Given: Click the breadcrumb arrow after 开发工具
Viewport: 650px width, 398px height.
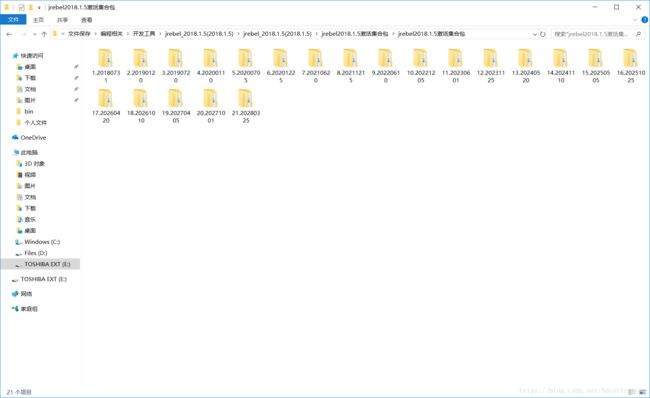Looking at the screenshot, I should click(x=160, y=34).
